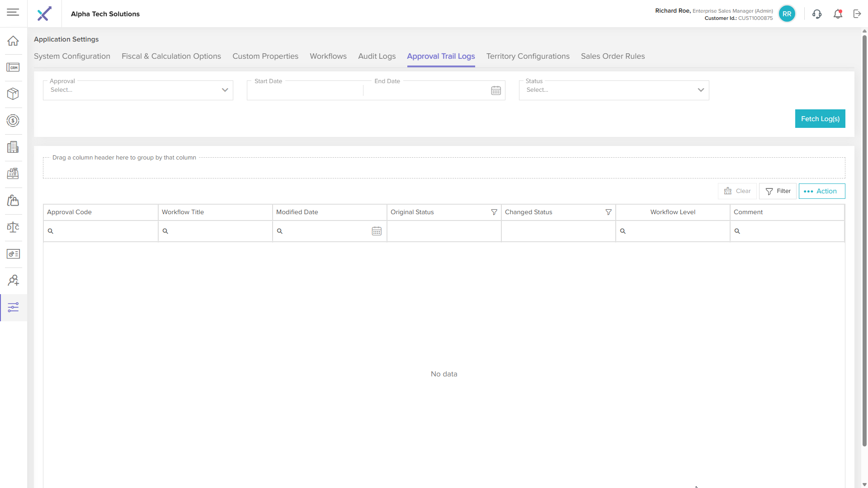Click the Approval Code search field

[x=104, y=231]
